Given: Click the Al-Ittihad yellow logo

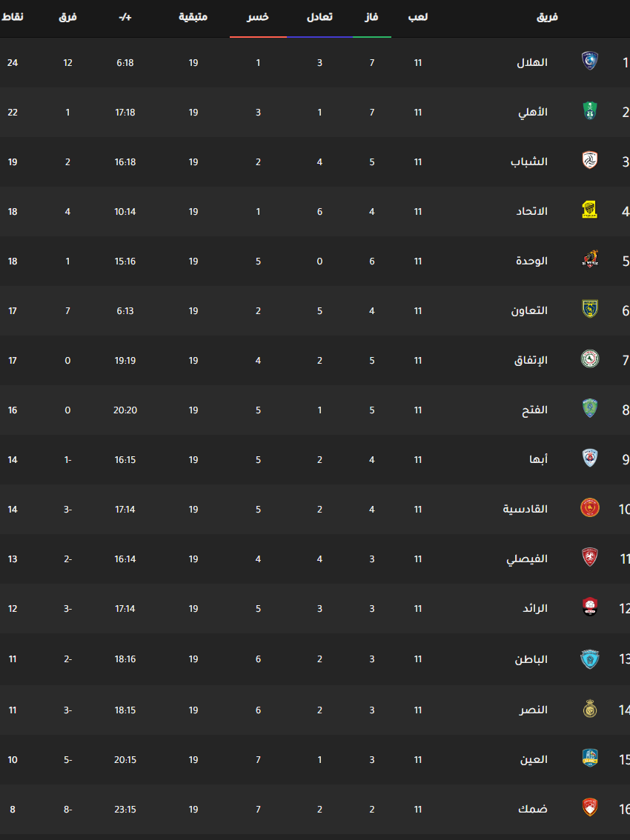Looking at the screenshot, I should click(590, 210).
